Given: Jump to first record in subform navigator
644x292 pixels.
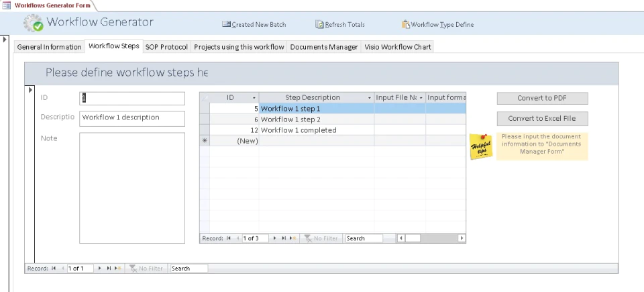Looking at the screenshot, I should 228,238.
